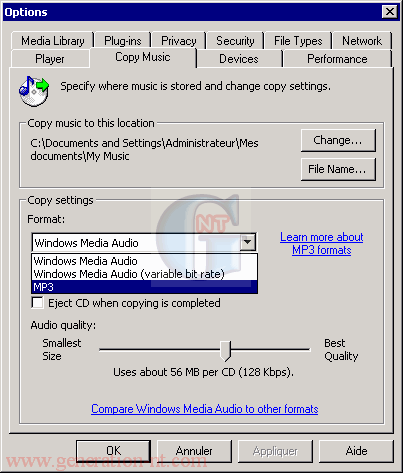Image resolution: width=403 pixels, height=473 pixels.
Task: Confirm with the OK button
Action: coord(113,451)
